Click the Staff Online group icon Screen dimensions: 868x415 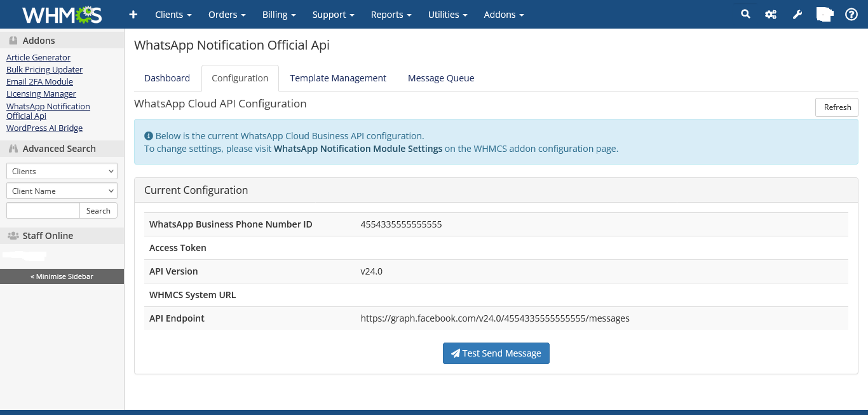[13, 235]
